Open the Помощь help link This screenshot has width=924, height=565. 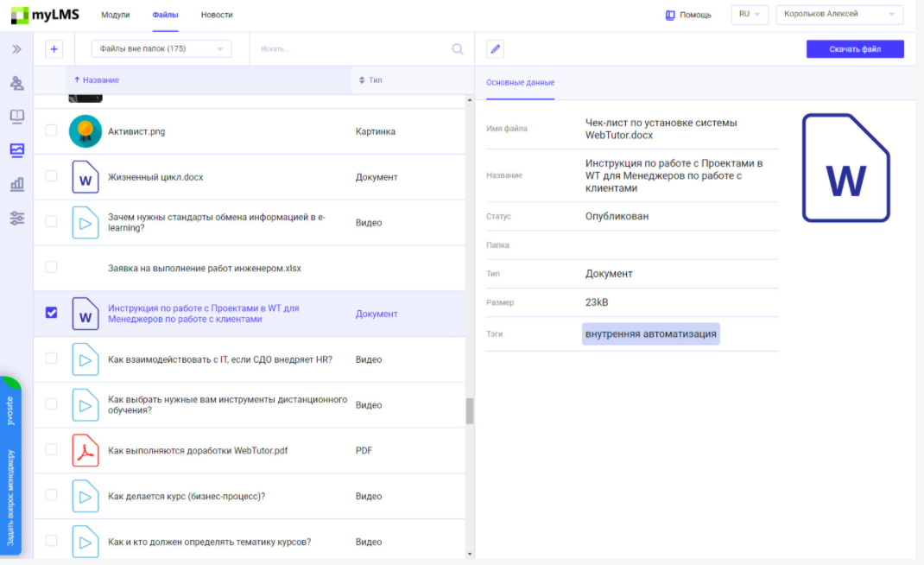tap(688, 15)
